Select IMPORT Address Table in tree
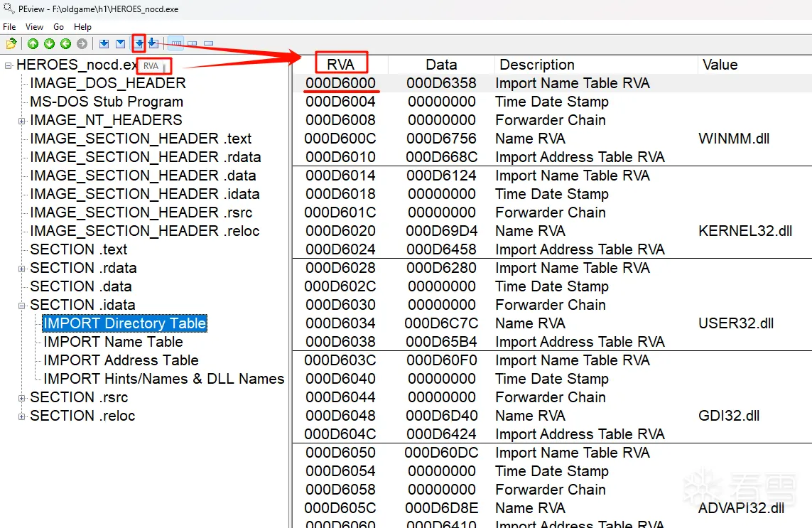The width and height of the screenshot is (812, 528). (x=121, y=360)
